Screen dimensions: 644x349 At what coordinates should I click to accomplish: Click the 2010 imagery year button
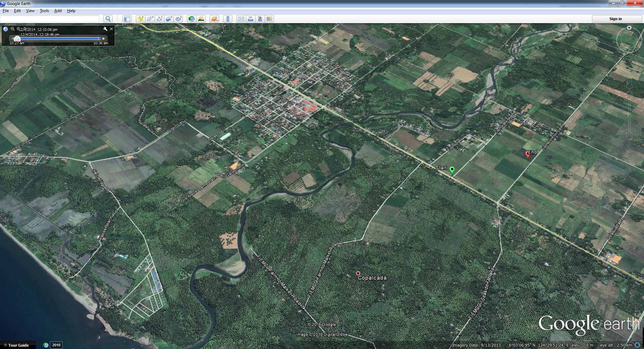click(x=56, y=345)
